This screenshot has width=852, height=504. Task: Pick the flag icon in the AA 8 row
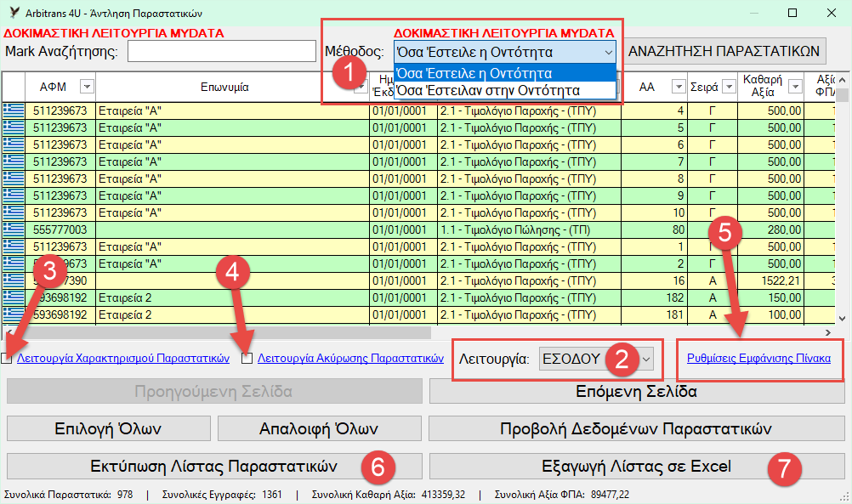click(x=14, y=178)
